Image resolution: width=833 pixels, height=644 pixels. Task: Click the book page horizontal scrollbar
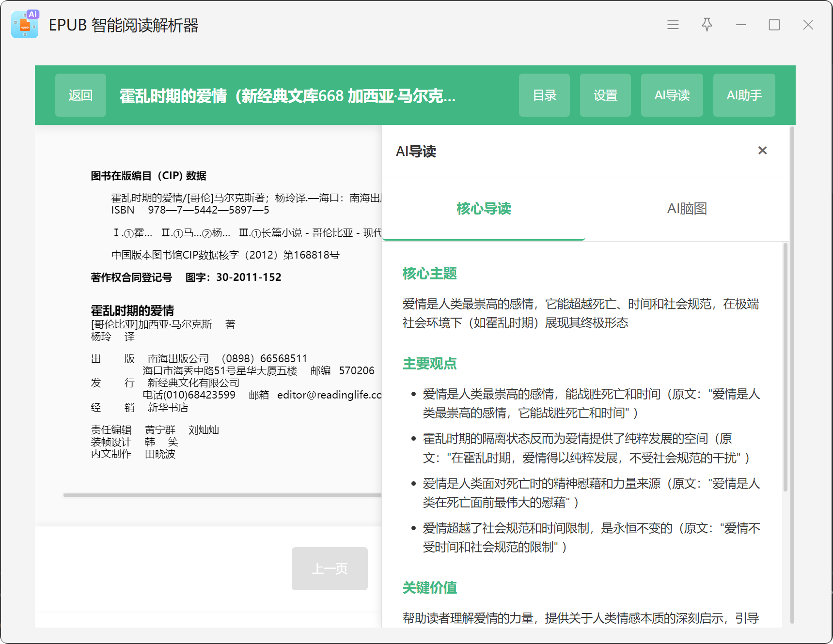222,495
